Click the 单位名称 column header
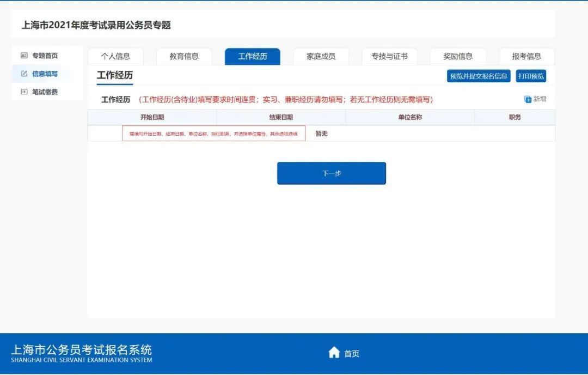The width and height of the screenshot is (588, 375). tap(410, 117)
